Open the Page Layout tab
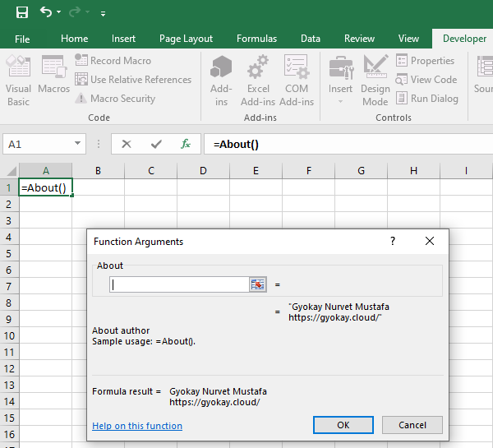The width and height of the screenshot is (493, 448). pyautogui.click(x=186, y=39)
